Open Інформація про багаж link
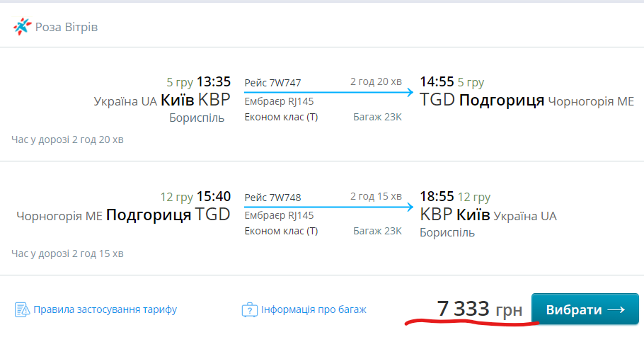 tap(314, 309)
